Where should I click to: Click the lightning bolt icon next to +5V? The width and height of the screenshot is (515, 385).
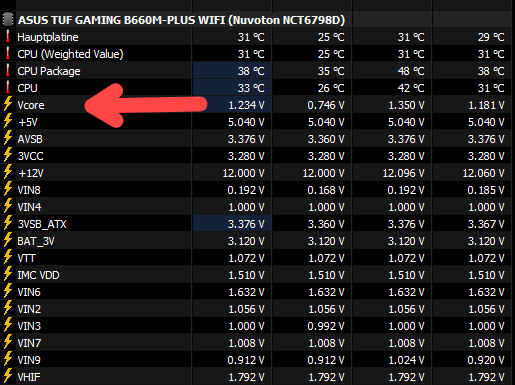[8, 122]
